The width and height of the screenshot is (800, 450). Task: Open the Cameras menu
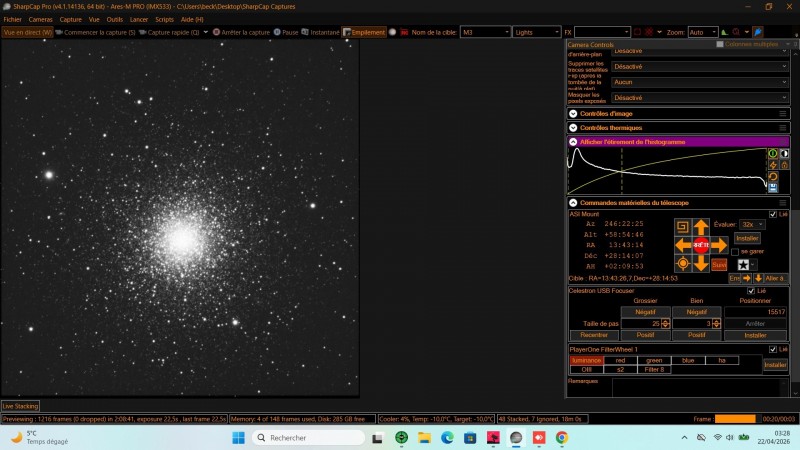[40, 19]
